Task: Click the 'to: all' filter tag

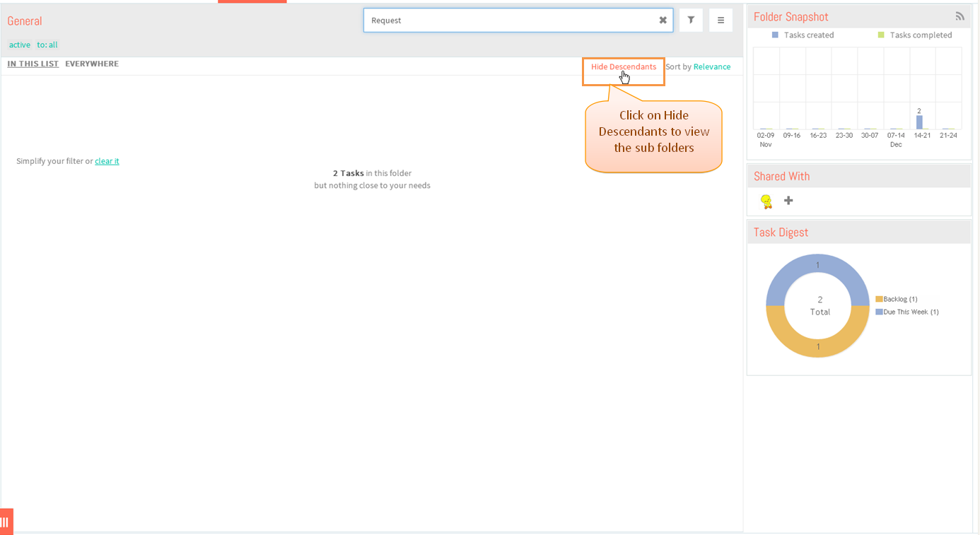Action: point(47,45)
